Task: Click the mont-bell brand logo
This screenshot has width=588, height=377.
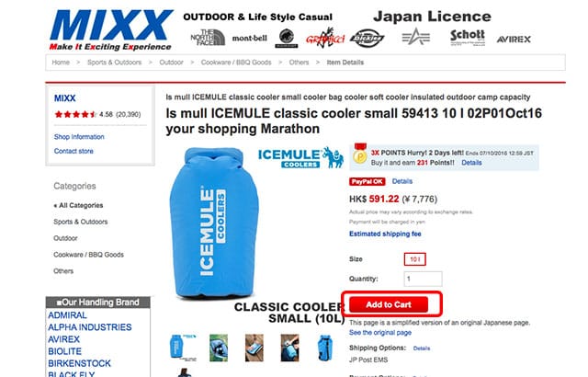Action: [x=249, y=38]
